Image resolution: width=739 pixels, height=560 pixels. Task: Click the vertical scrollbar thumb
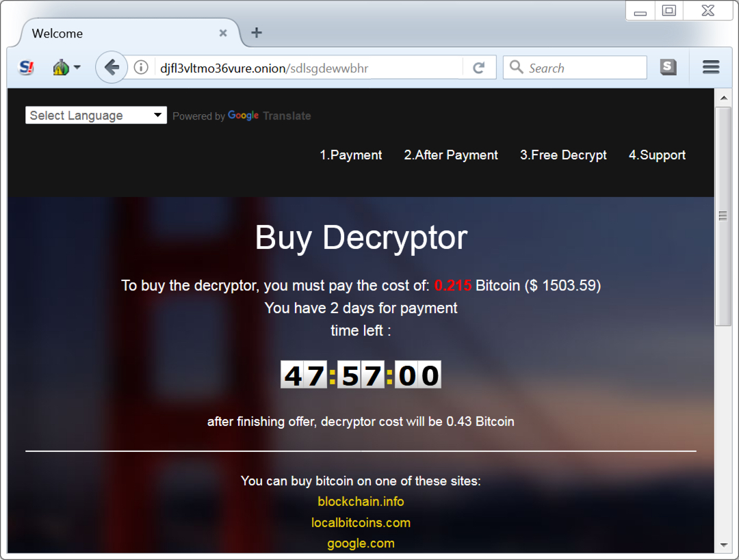[x=723, y=216]
